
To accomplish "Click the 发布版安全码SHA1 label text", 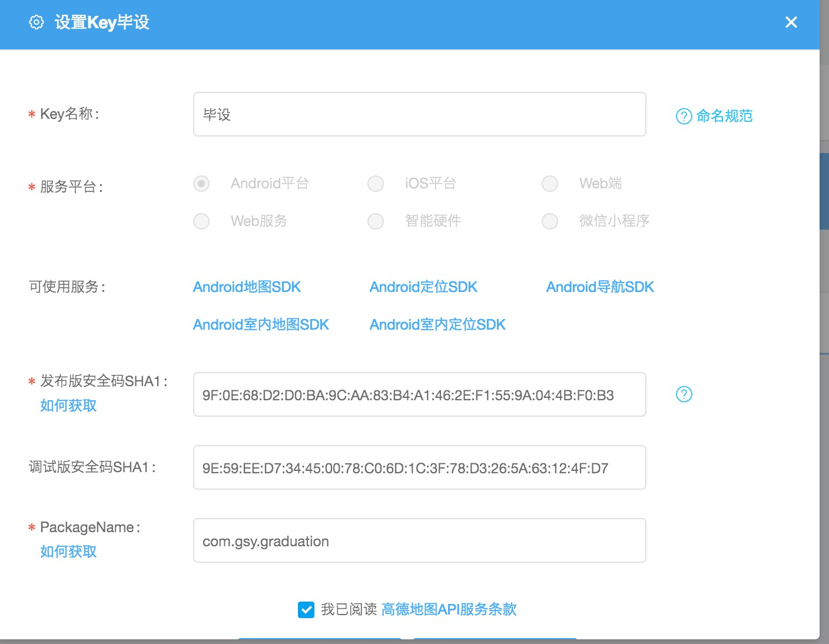I will (x=104, y=381).
